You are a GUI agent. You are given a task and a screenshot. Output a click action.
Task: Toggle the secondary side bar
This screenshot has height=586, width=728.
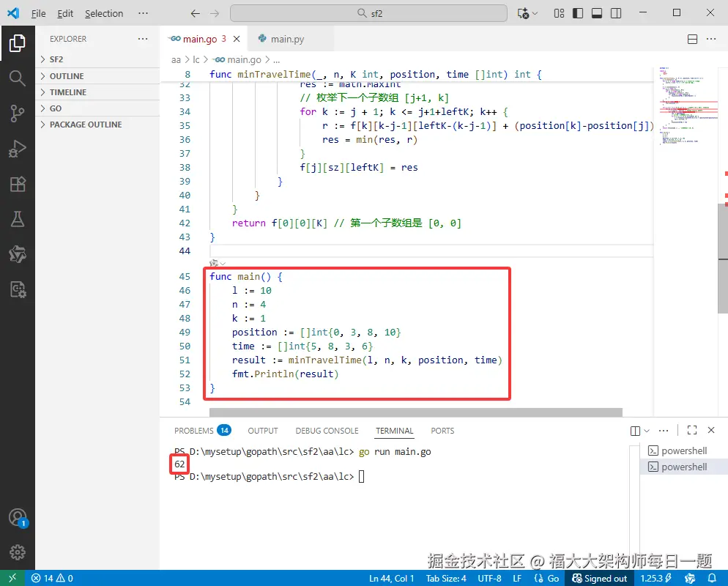[616, 13]
